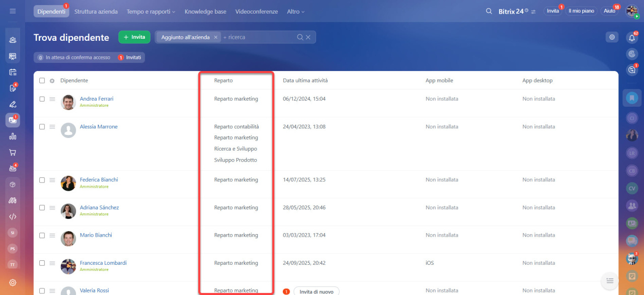Screen dimensions: 644x295
Task: Open the hamburger menu at top left
Action: 13,11
